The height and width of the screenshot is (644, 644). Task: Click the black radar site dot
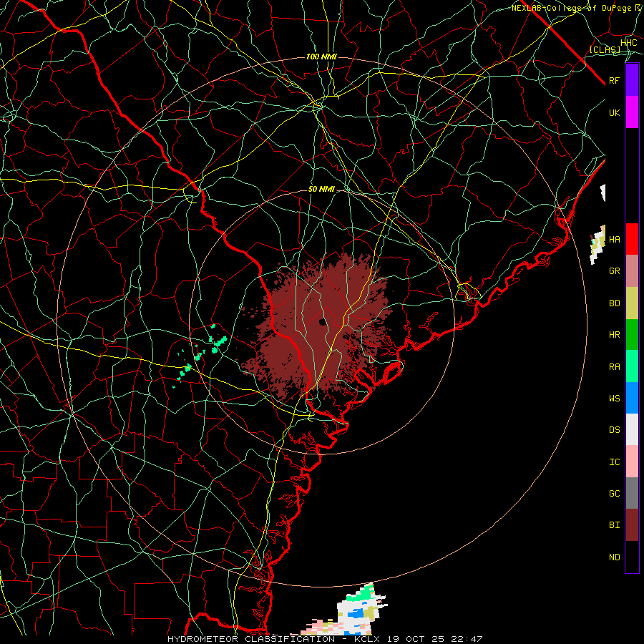click(323, 321)
